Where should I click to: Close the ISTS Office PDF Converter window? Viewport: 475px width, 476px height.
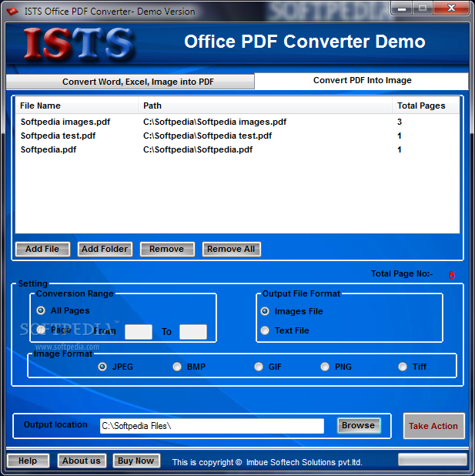tap(451, 8)
